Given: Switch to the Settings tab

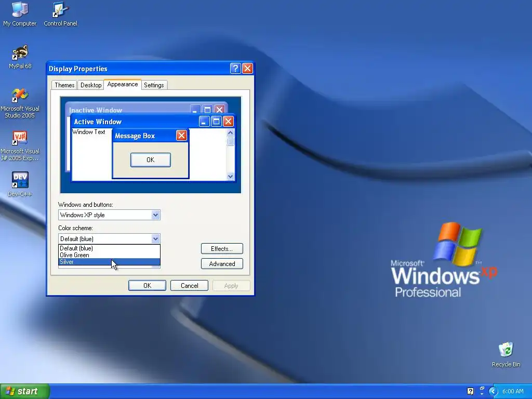Looking at the screenshot, I should [x=154, y=85].
